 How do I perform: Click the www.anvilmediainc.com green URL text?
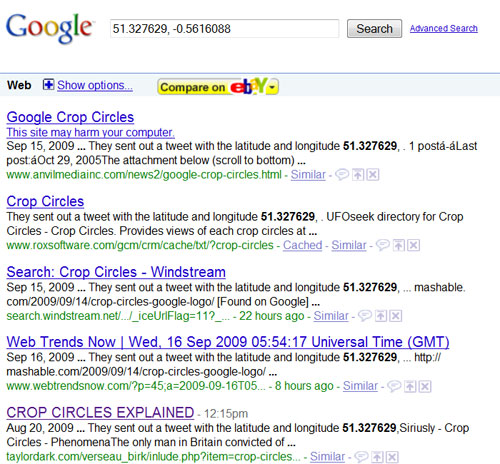point(144,175)
